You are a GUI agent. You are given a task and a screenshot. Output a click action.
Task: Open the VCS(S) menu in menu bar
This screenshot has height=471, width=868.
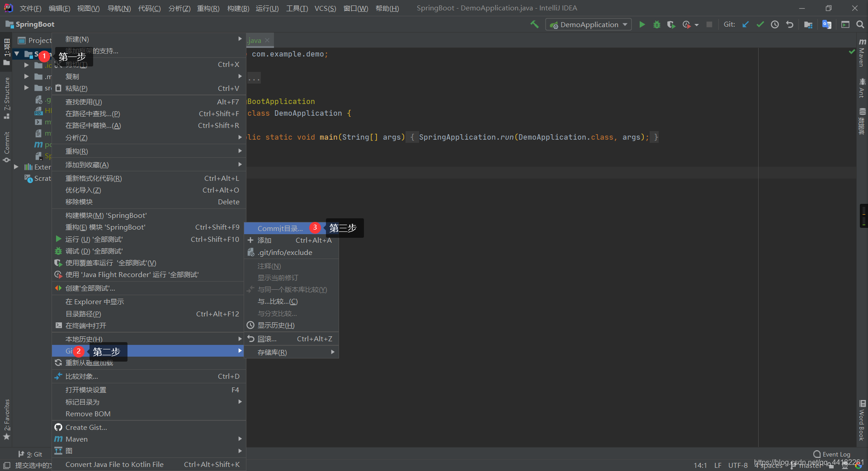click(325, 8)
